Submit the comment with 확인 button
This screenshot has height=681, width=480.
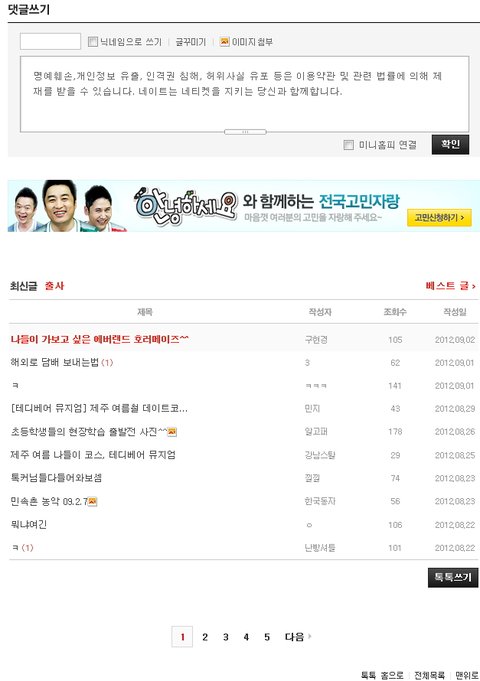450,144
